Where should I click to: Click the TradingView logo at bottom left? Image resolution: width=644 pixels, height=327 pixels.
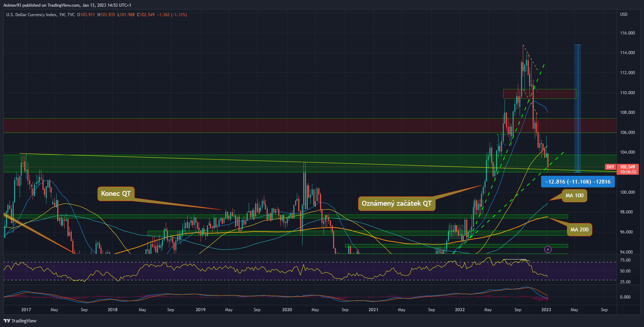[20, 321]
